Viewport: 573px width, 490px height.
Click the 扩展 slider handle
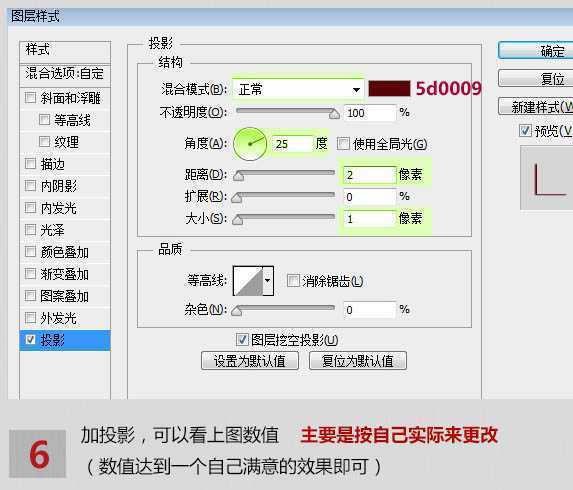point(237,198)
